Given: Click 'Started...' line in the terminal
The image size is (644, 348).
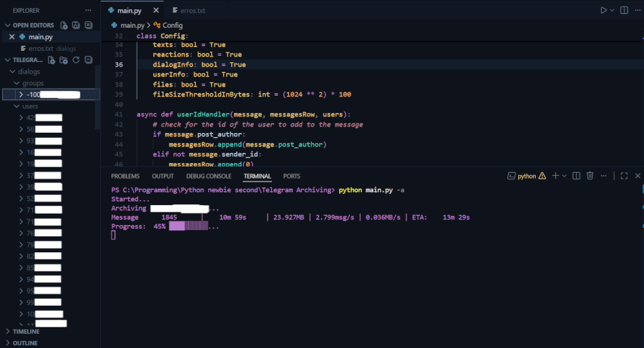Looking at the screenshot, I should 130,199.
